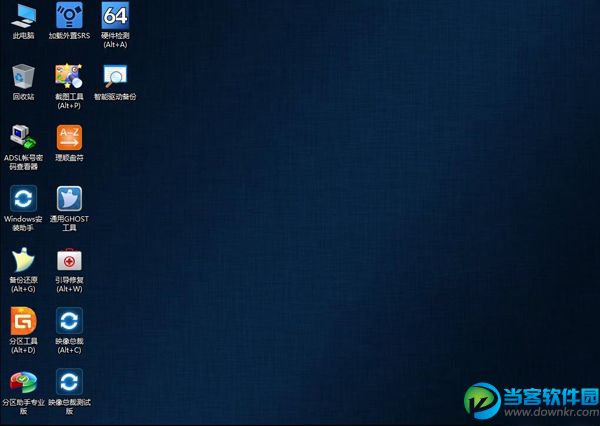Screen dimensions: 600x426
Task: Open 硬件检测 (Alt+A) hardware detection tool
Action: pos(115,15)
